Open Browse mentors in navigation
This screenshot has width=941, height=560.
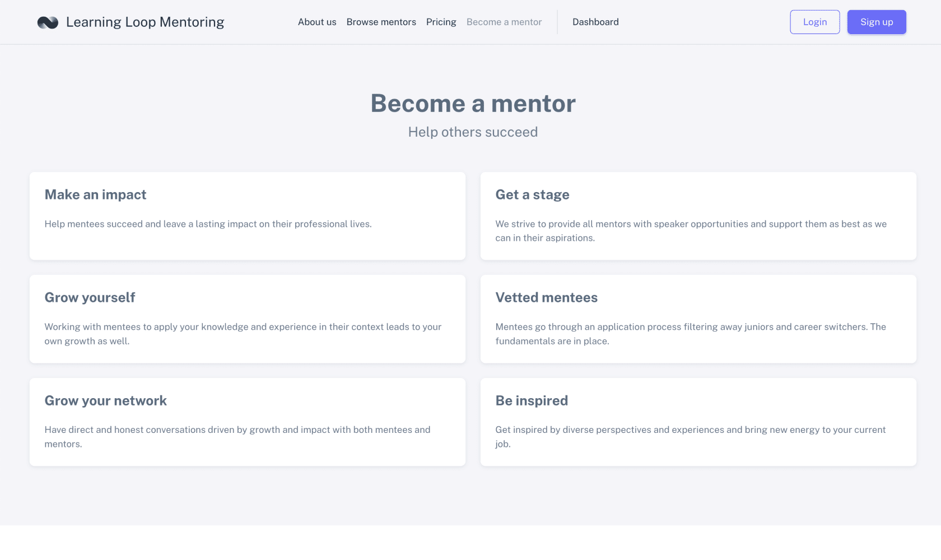(381, 22)
